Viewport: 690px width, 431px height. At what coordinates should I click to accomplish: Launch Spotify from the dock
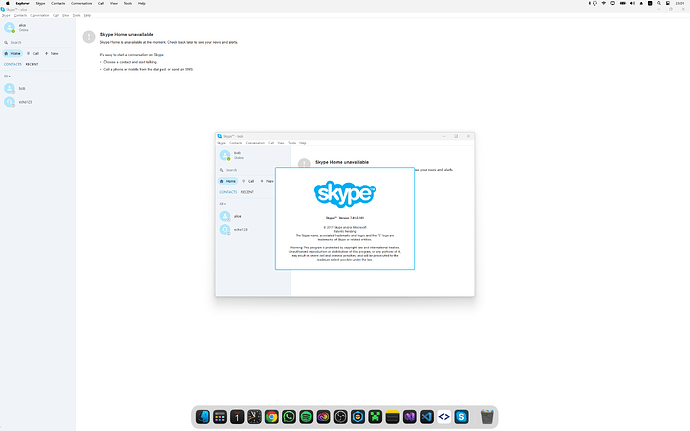[306, 416]
